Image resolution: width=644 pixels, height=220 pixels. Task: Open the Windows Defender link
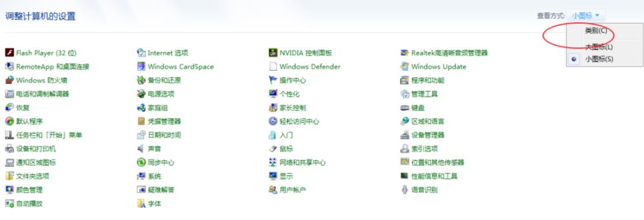click(310, 67)
